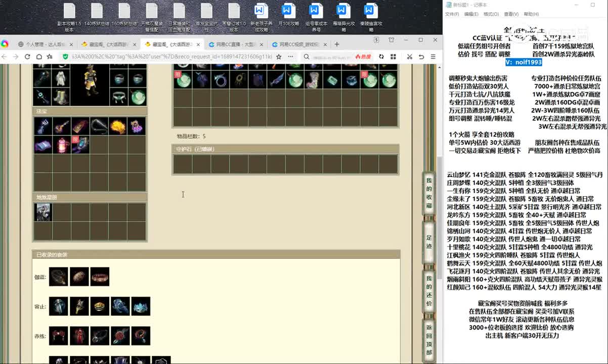
Task: Click the Notepad line starting with 庄周梦蝶
Action: click(x=511, y=183)
